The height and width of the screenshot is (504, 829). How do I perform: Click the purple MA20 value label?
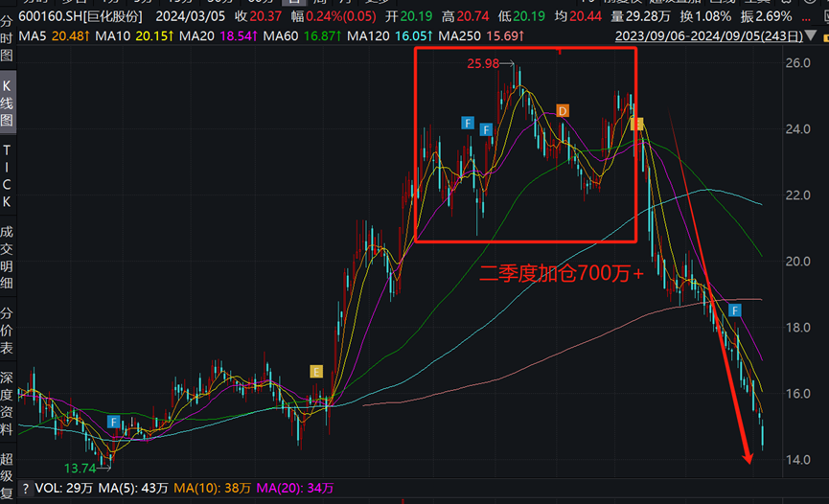pyautogui.click(x=239, y=36)
